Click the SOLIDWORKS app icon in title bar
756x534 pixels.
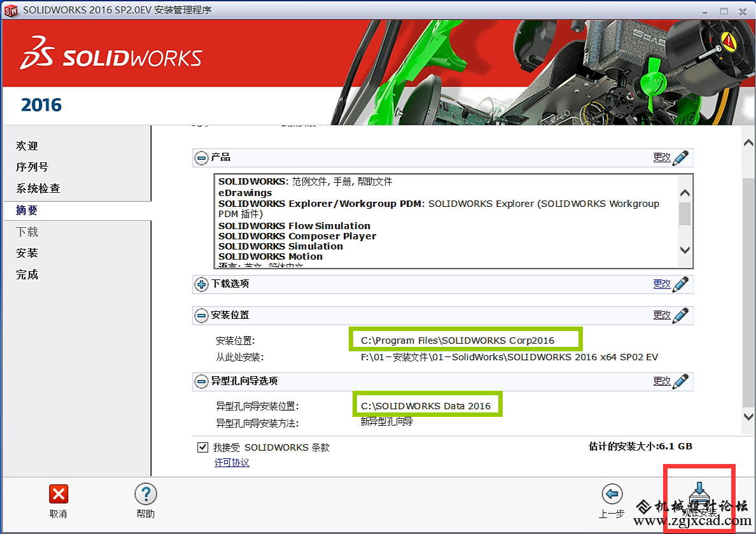[11, 10]
